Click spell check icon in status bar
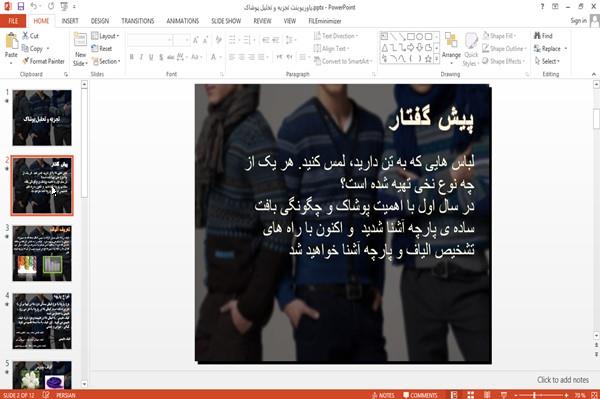 pos(46,395)
